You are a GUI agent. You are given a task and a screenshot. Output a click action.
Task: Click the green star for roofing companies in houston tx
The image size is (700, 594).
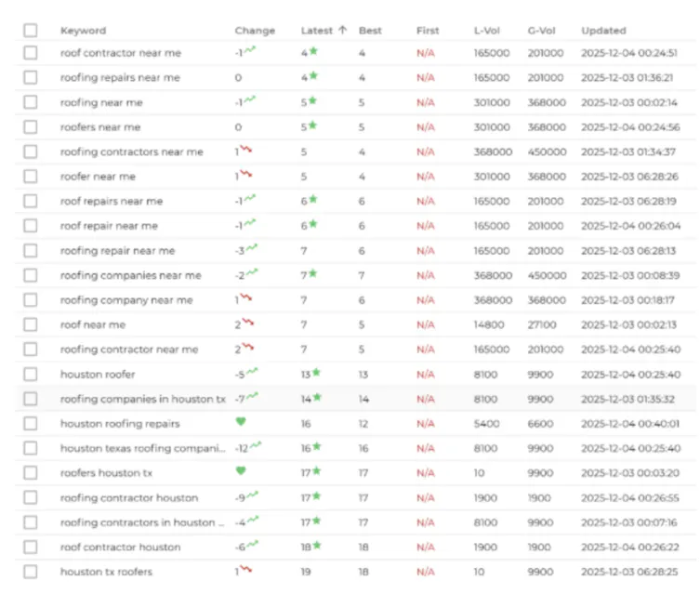pyautogui.click(x=317, y=397)
